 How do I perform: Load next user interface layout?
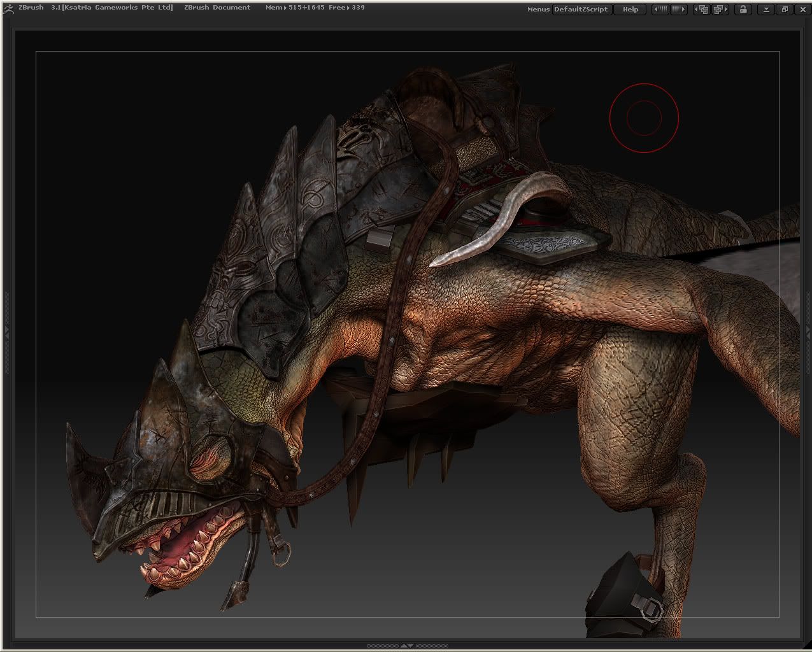[720, 10]
